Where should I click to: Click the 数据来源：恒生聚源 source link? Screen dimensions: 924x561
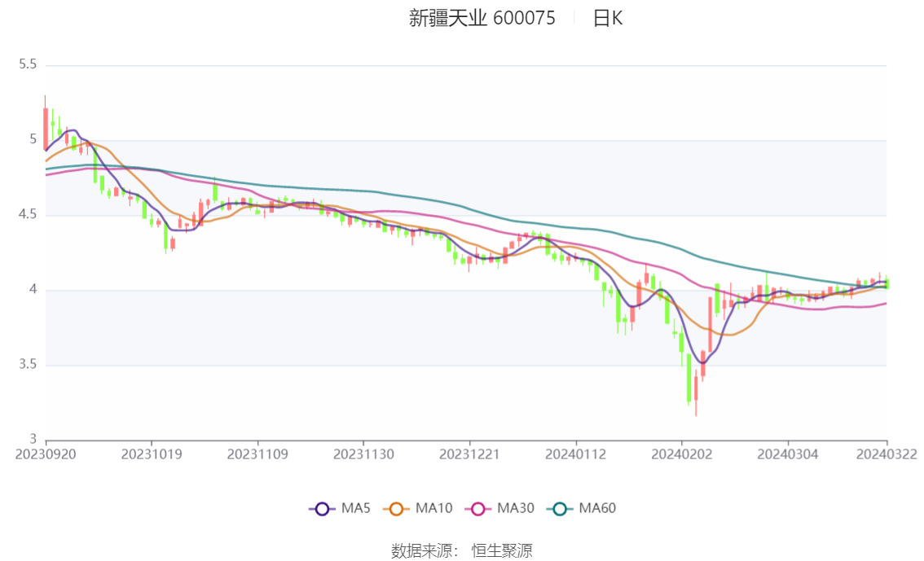click(460, 550)
